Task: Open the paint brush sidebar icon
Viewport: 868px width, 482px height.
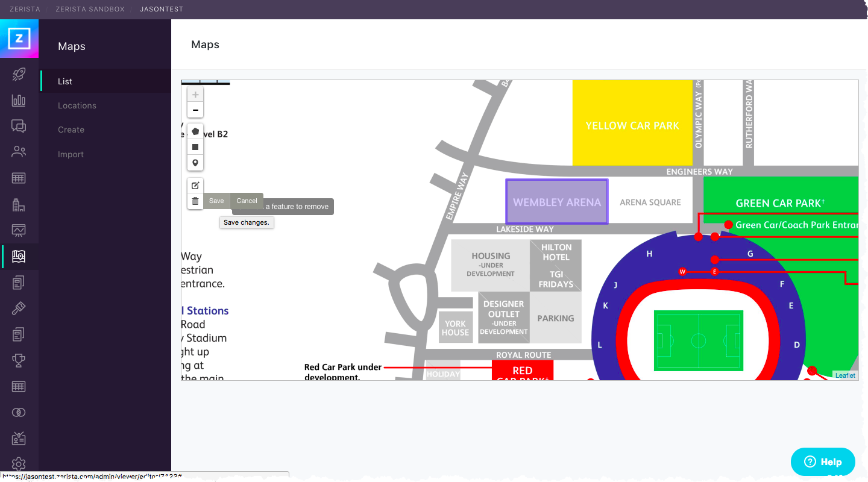Action: coord(19,308)
